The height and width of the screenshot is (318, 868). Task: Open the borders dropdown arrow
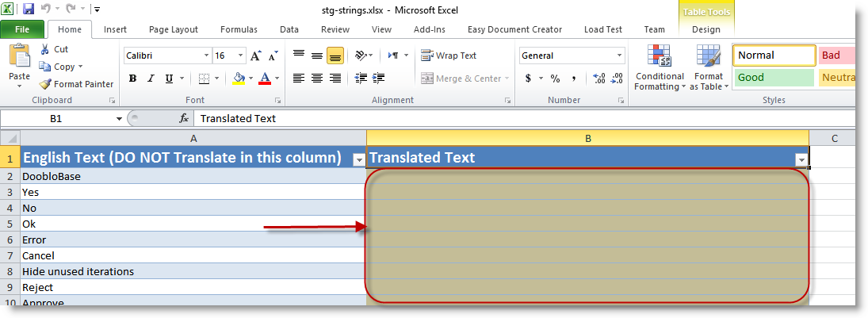[217, 79]
